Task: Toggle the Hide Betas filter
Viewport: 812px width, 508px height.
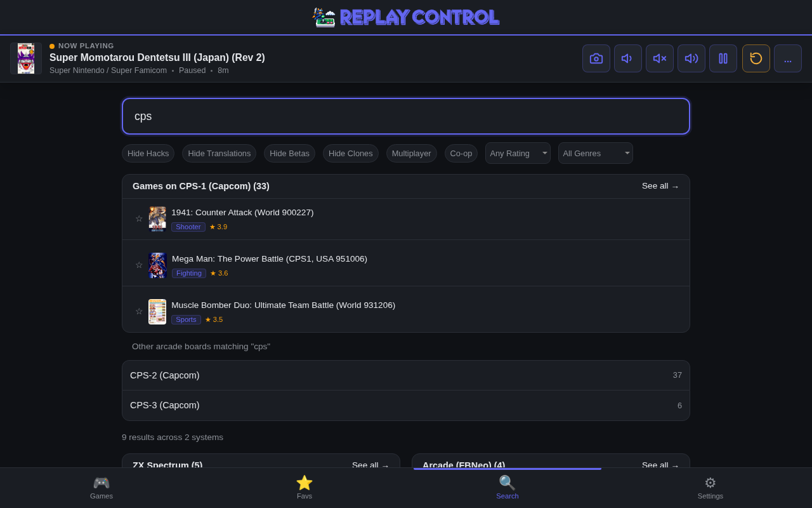Action: click(x=289, y=154)
